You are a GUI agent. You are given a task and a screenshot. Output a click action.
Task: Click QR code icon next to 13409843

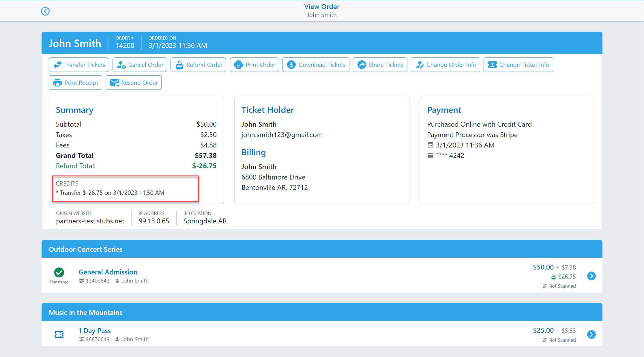(81, 281)
